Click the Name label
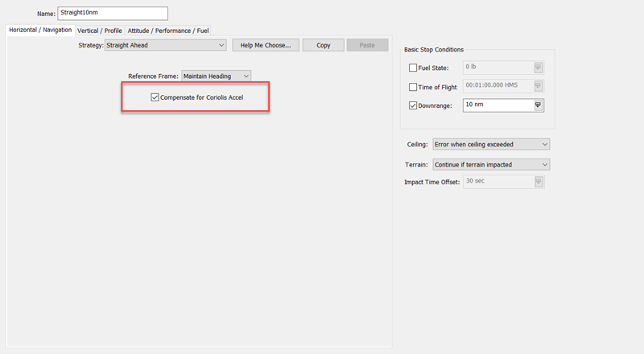Screen dimensions: 644x354 pos(46,14)
